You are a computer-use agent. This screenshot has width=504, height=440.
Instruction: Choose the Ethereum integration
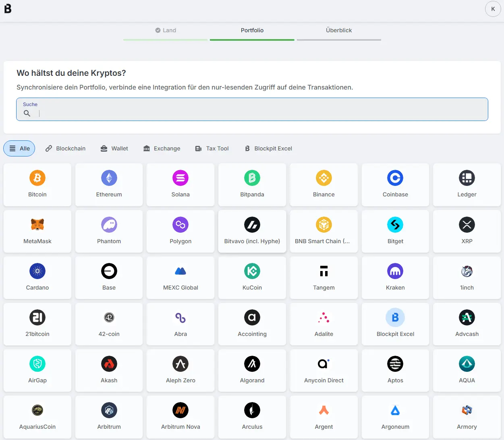[109, 185]
